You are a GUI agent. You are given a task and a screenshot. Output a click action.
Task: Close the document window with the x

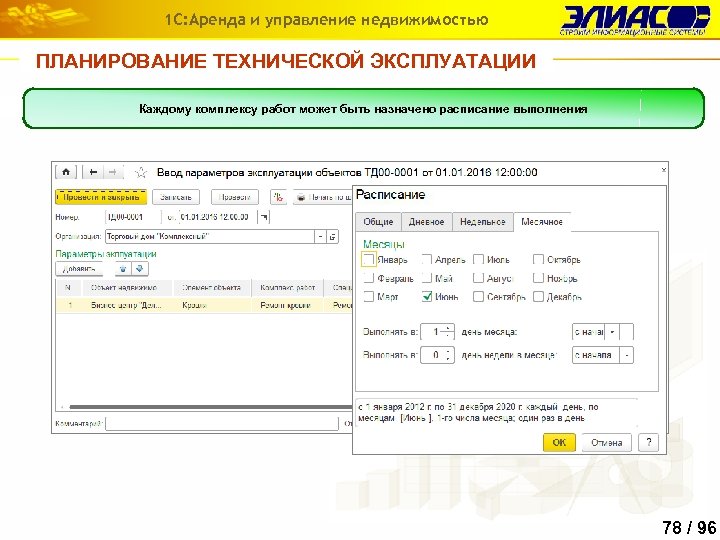(664, 169)
